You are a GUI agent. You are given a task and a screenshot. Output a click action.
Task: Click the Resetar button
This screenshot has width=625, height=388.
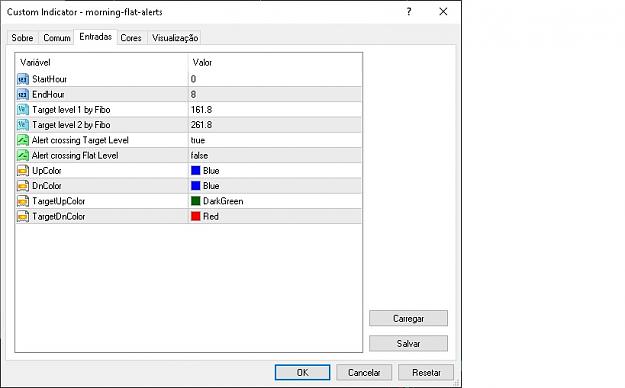click(x=426, y=372)
